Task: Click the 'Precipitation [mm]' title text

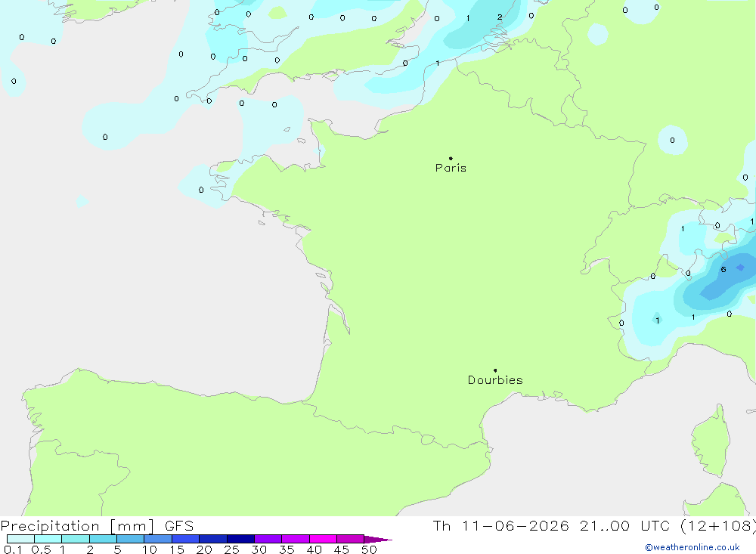Action: point(77,526)
